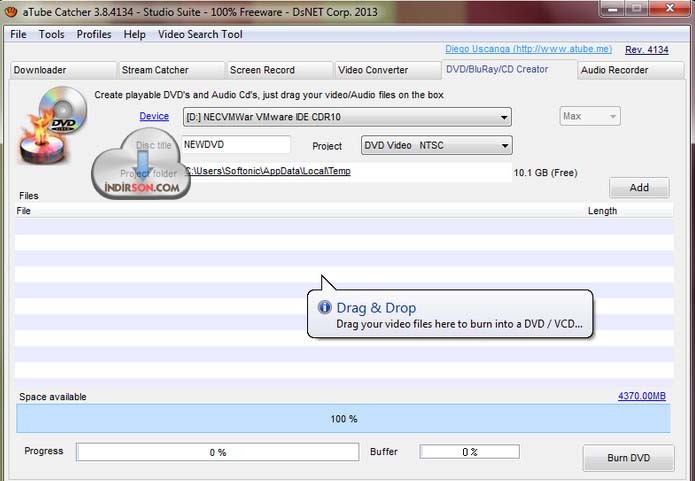Switch to the Video Converter tab

click(x=387, y=70)
